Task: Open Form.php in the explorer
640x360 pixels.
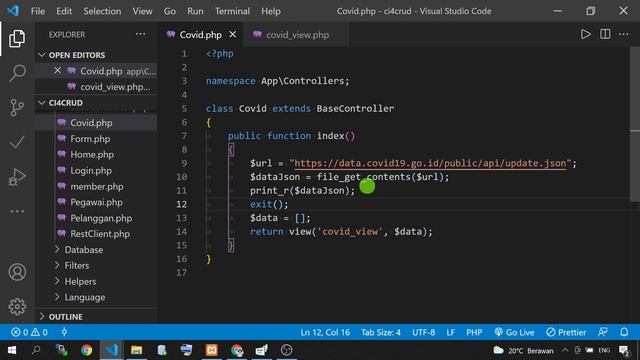Action: click(x=90, y=139)
